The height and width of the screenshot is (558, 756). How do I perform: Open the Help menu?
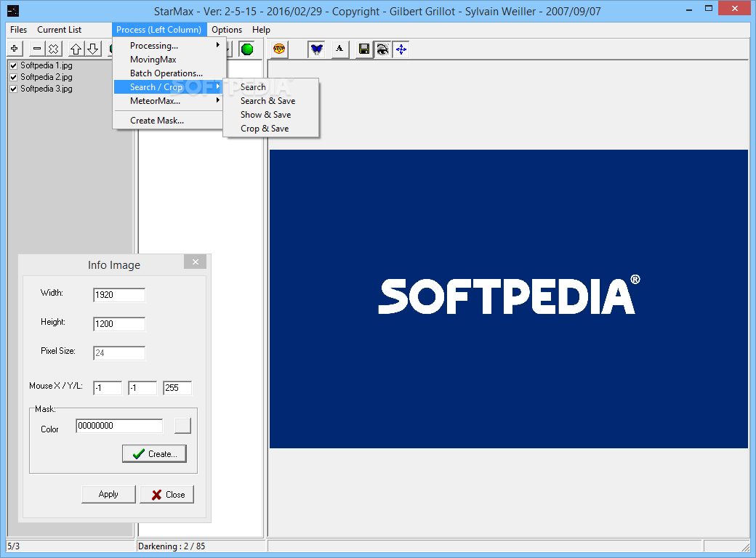261,30
